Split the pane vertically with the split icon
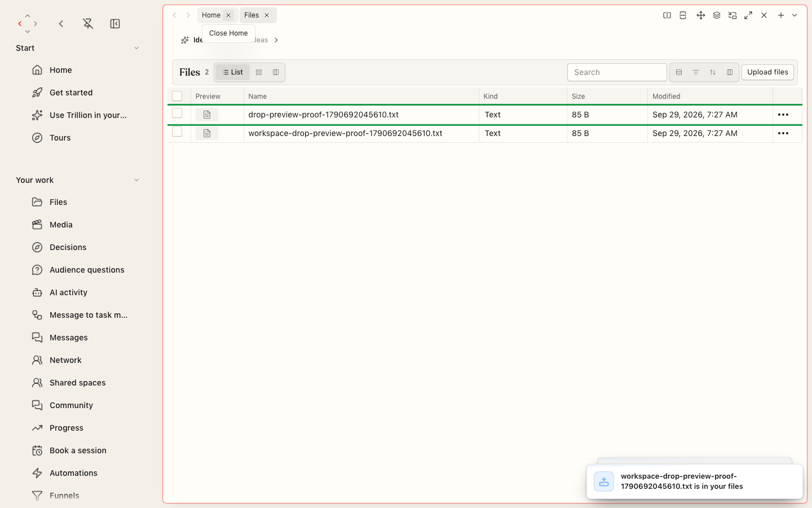This screenshot has width=812, height=508. tap(667, 15)
